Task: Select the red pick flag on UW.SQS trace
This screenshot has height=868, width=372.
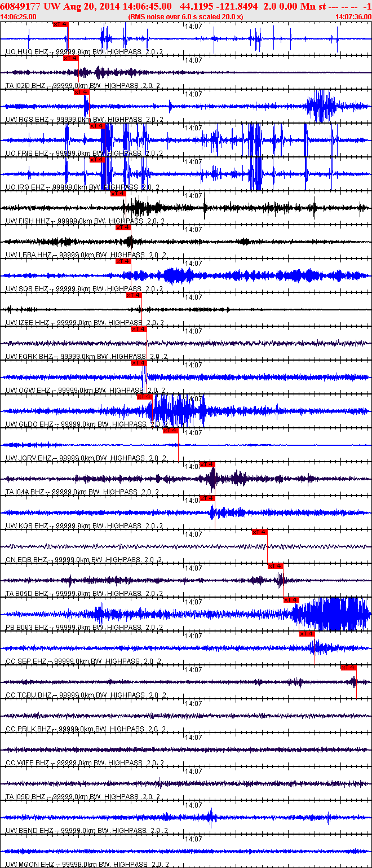Action: point(123,261)
